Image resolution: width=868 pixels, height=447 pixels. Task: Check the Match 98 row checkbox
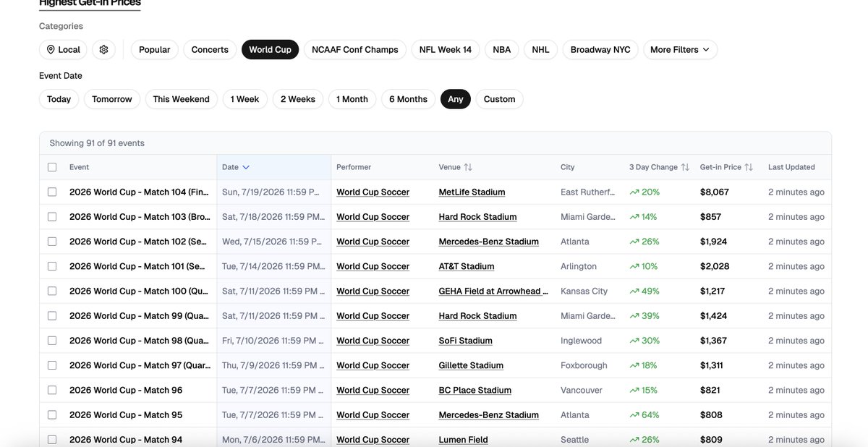[x=52, y=341]
